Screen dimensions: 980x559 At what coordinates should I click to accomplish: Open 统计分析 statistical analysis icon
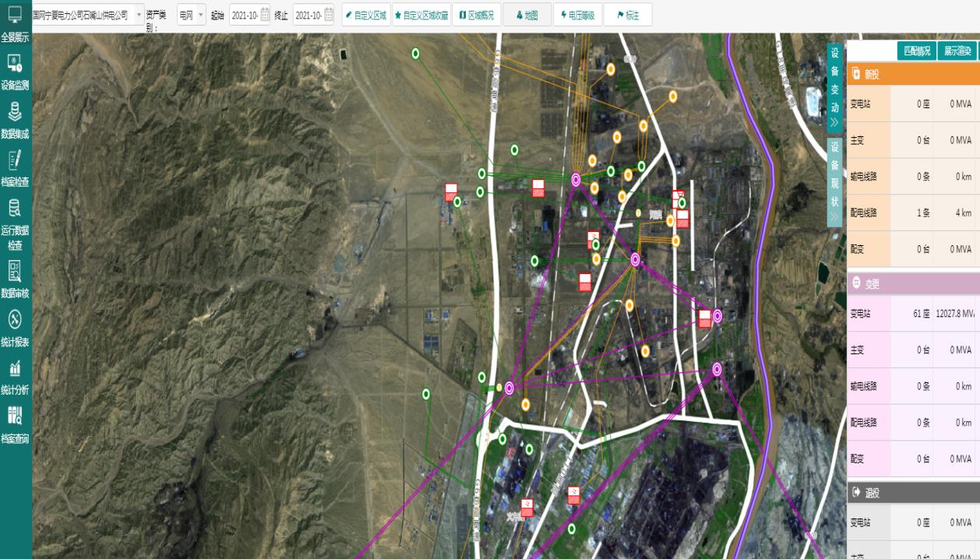[x=15, y=377]
